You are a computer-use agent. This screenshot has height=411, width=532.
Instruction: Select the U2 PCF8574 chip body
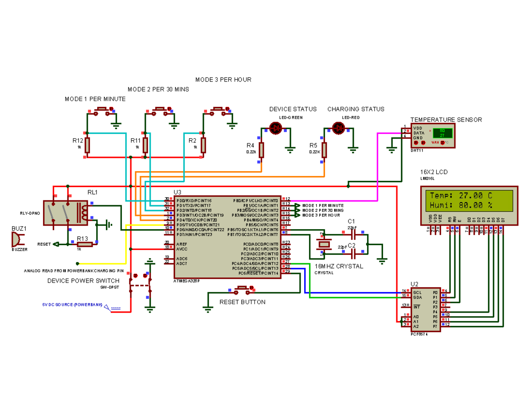pyautogui.click(x=426, y=309)
